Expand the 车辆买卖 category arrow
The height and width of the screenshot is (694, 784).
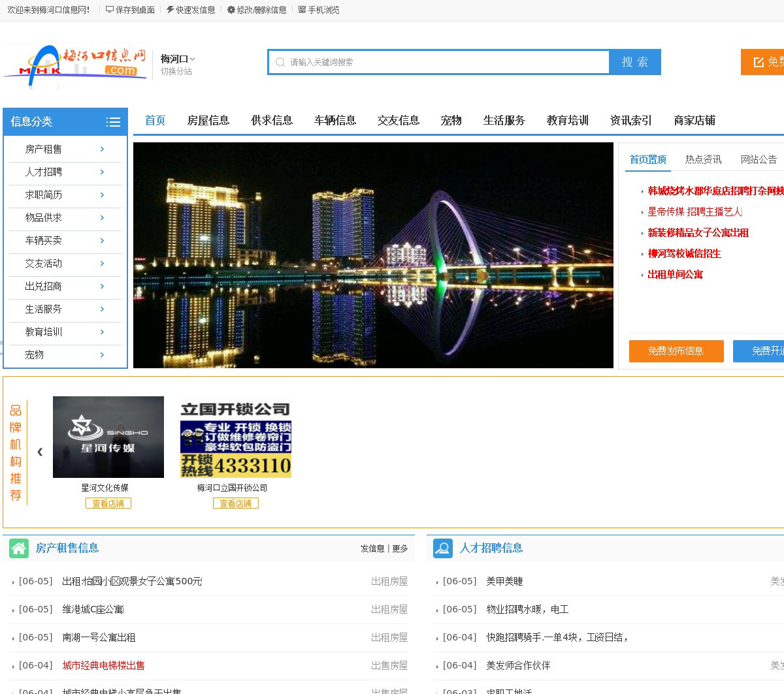click(102, 240)
